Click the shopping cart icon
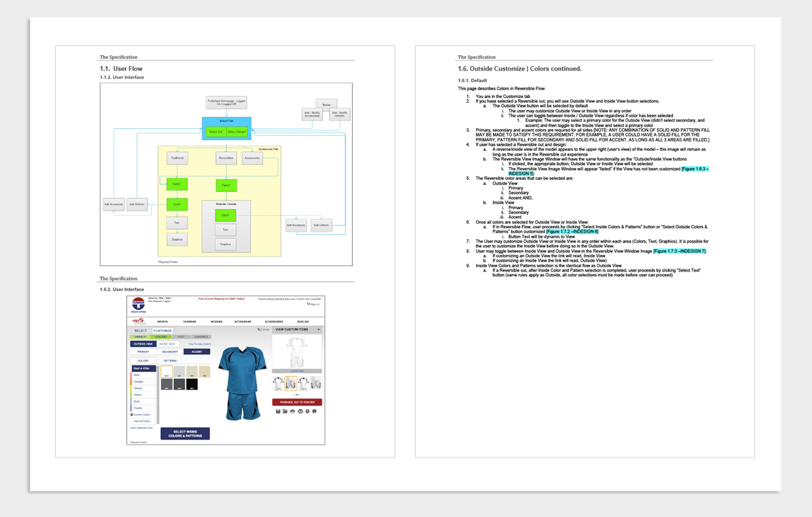 309,304
